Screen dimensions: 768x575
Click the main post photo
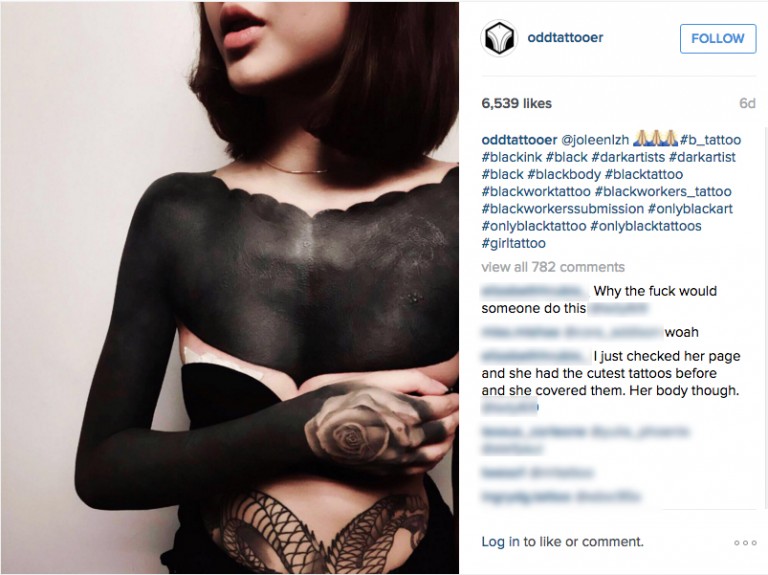pyautogui.click(x=230, y=288)
